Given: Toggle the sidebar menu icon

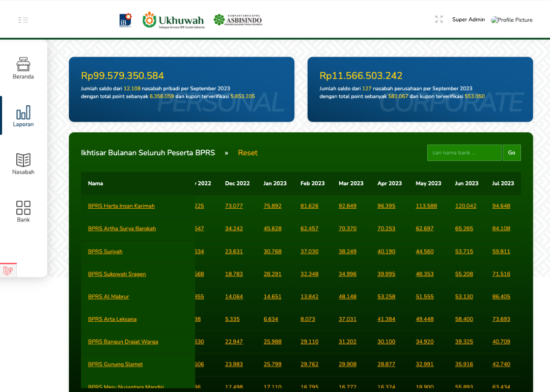Looking at the screenshot, I should tap(23, 20).
